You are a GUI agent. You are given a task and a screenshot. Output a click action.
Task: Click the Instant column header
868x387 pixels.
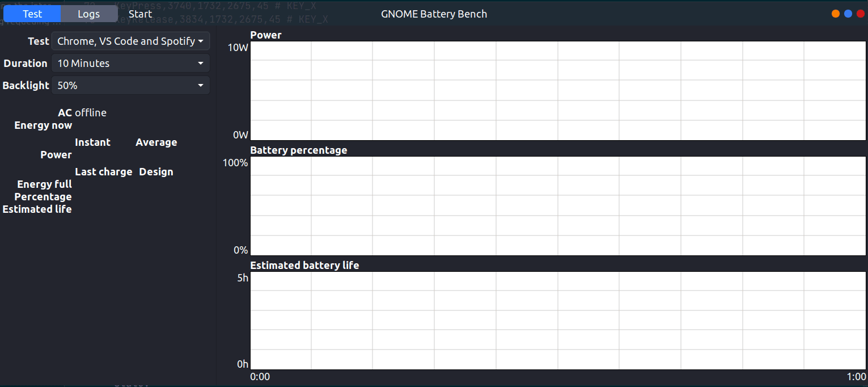(x=92, y=142)
